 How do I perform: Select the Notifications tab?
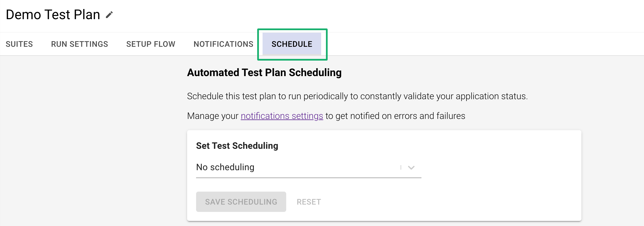[223, 44]
